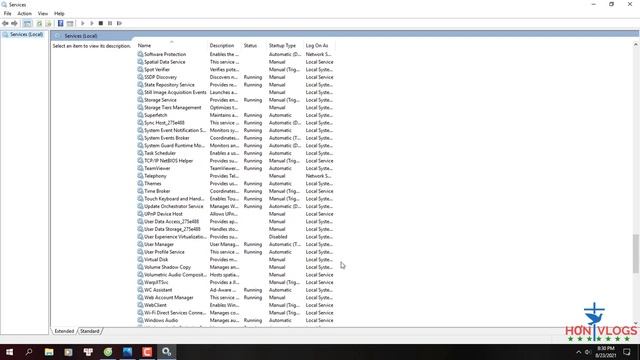The image size is (640, 360).
Task: Click the Start Service play icon
Action: (82, 23)
